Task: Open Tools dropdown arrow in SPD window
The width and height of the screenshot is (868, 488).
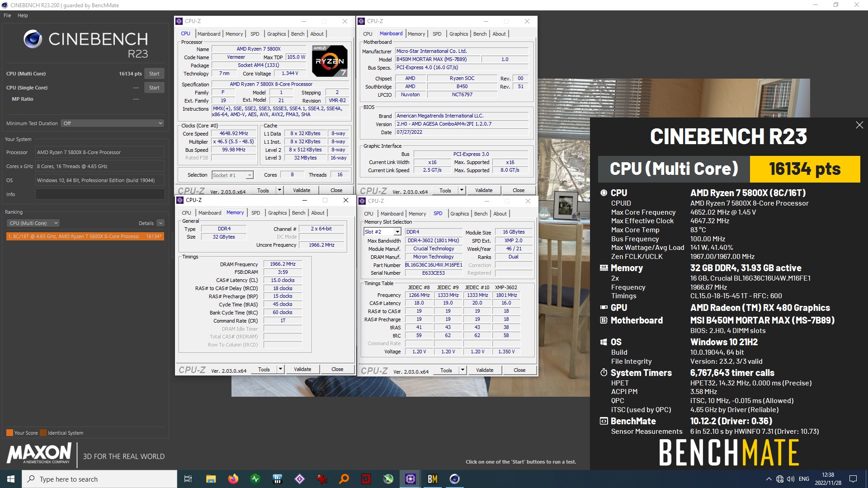Action: (462, 370)
